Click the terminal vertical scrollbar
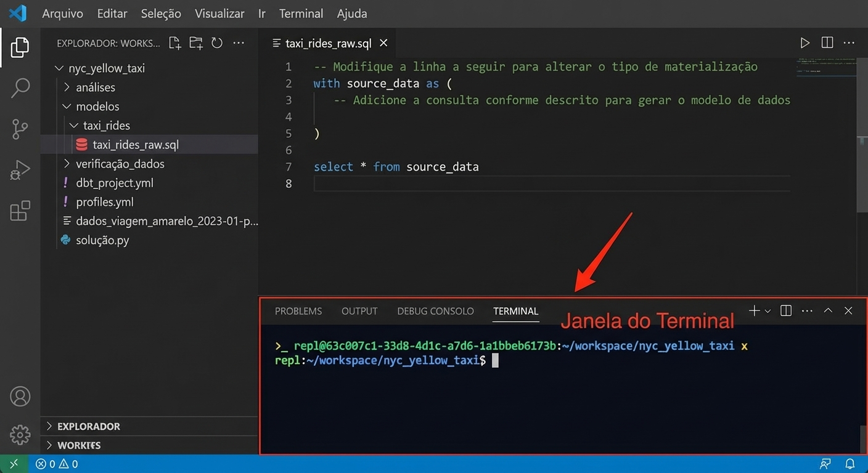Screen dimensions: 868x473 (x=863, y=439)
